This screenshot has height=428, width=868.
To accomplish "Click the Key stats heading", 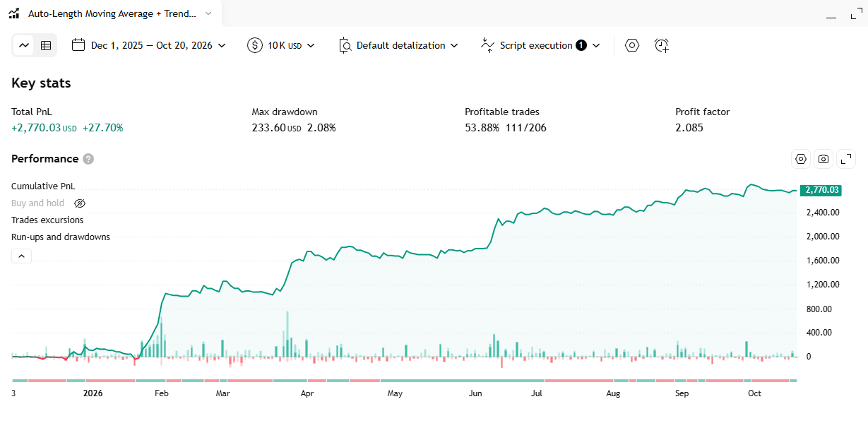I will click(x=41, y=83).
